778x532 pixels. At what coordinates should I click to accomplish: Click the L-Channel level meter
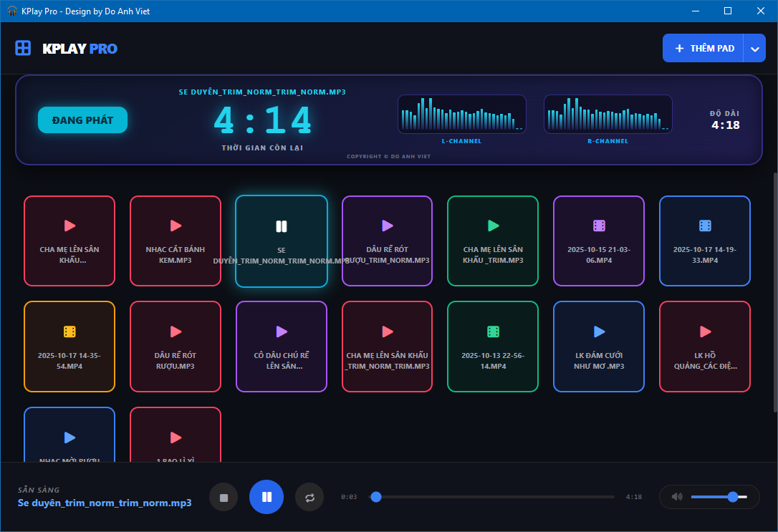pos(462,115)
